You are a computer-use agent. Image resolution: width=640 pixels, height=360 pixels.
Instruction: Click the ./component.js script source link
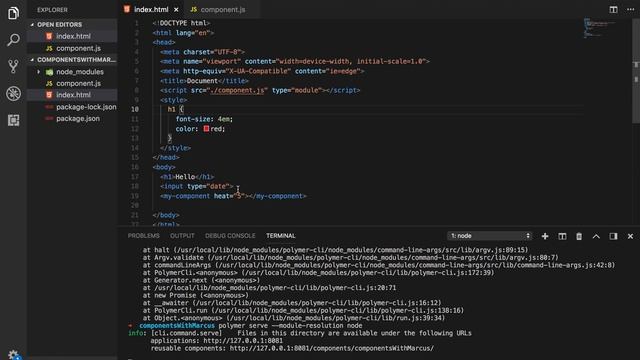[238, 90]
